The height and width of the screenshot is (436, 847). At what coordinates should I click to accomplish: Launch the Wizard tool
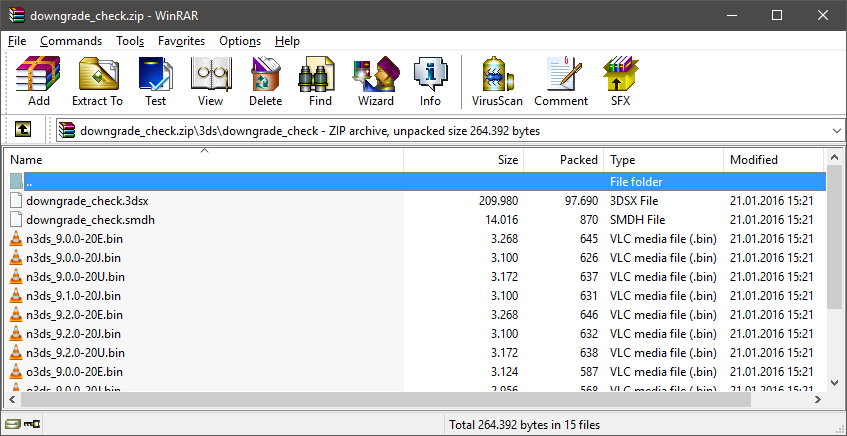coord(375,81)
